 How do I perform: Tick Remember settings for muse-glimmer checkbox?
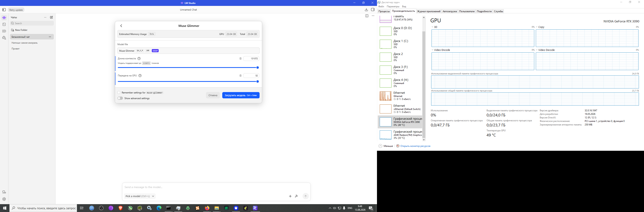119,92
